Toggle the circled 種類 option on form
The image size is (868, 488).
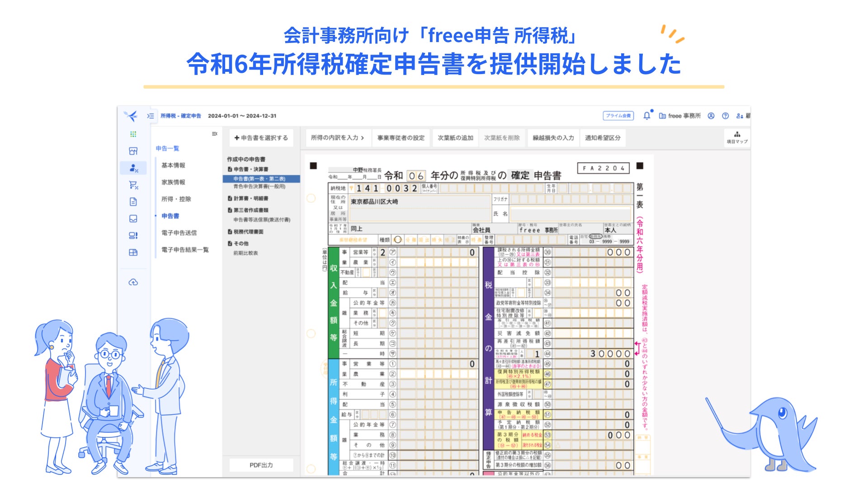pos(397,240)
